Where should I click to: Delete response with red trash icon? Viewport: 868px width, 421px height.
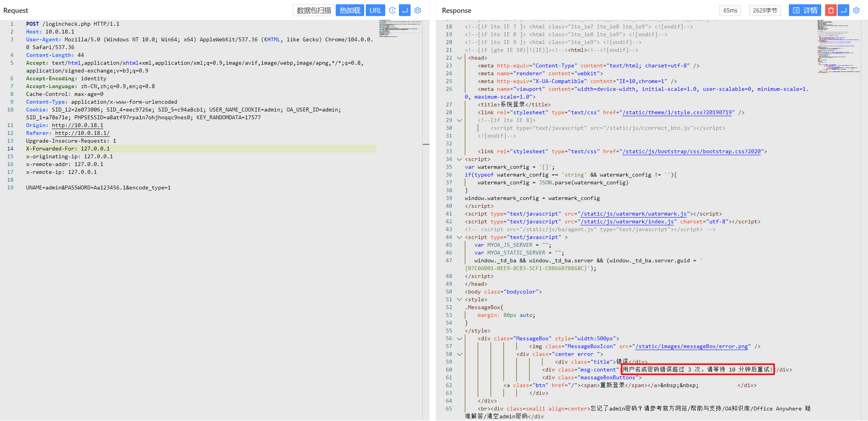click(x=831, y=11)
